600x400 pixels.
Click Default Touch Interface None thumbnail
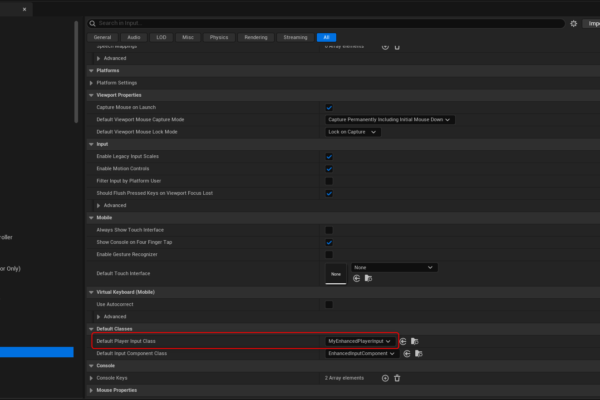coord(336,274)
